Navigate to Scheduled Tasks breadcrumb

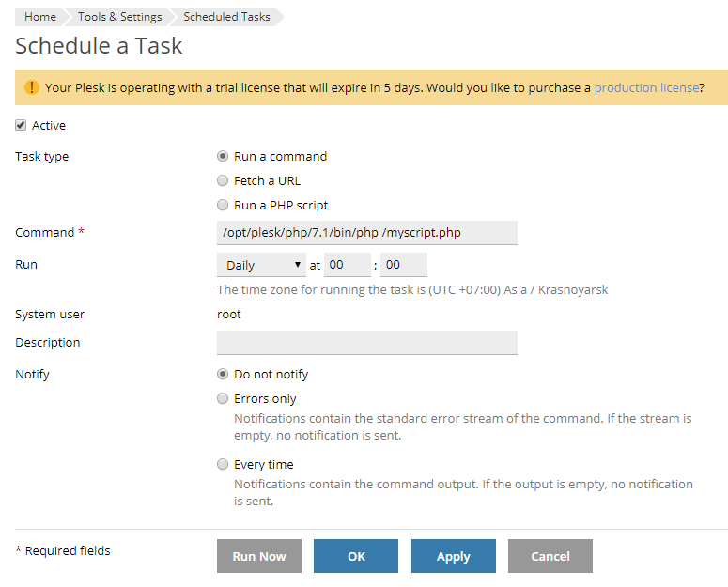226,17
